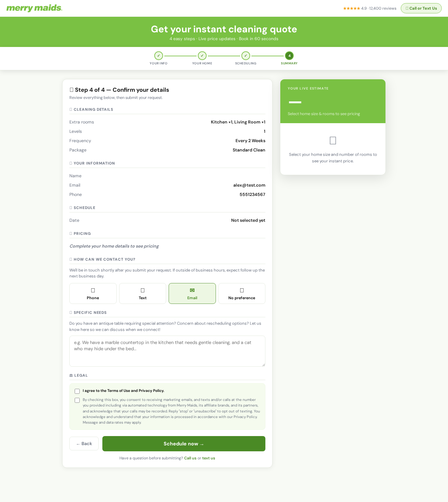Go Back to the previous step

tap(84, 444)
